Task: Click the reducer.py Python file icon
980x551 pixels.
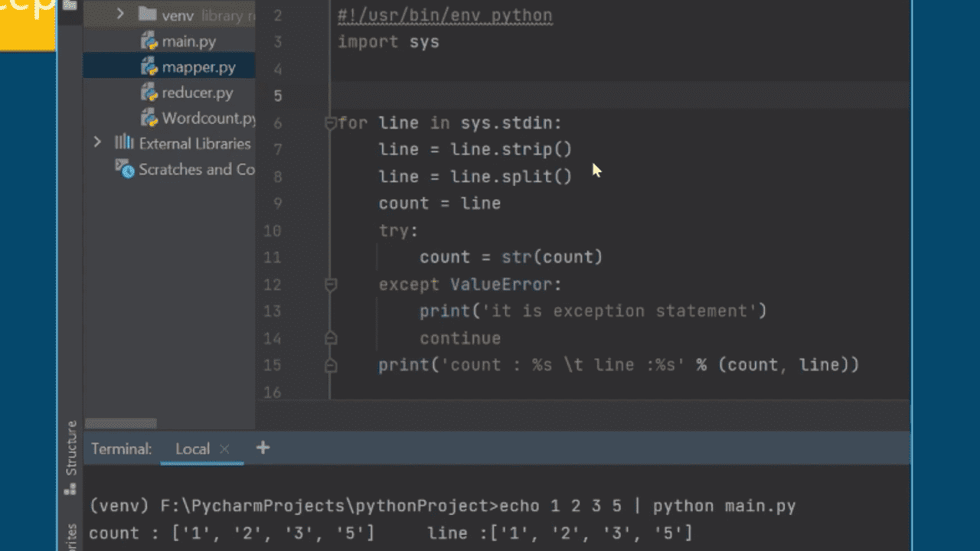Action: pos(149,93)
